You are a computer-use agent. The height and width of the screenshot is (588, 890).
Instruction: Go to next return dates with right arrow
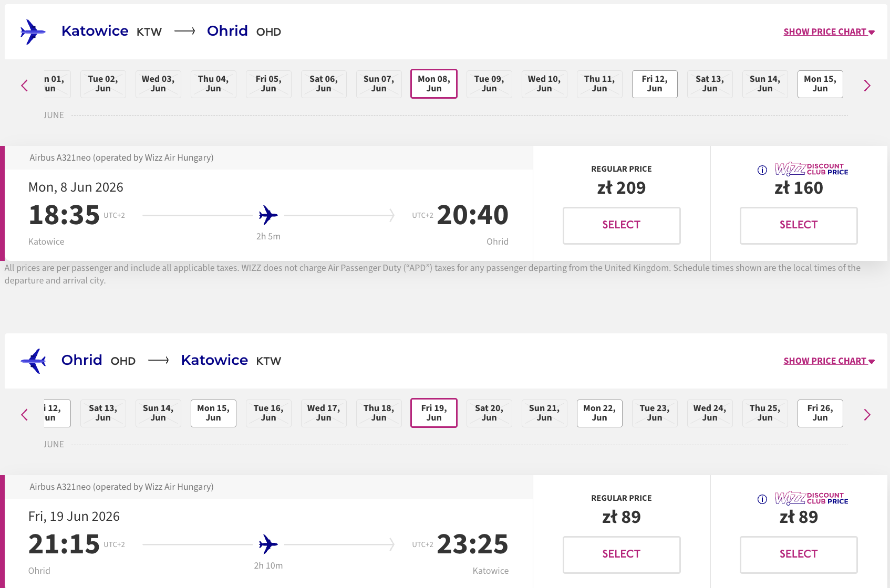point(867,415)
